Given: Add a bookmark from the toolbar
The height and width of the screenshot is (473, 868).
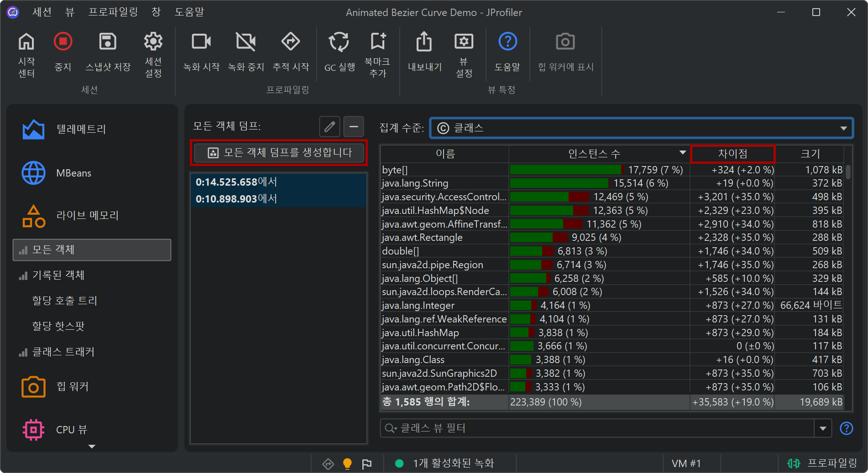Looking at the screenshot, I should pyautogui.click(x=377, y=42).
